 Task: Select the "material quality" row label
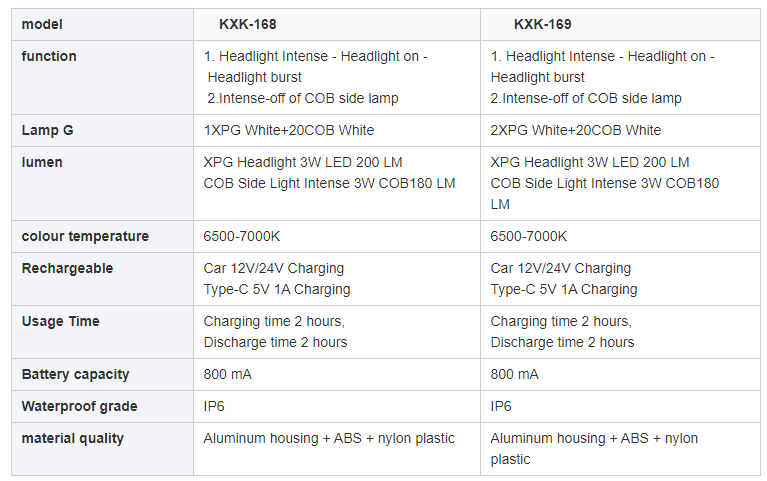click(x=72, y=438)
